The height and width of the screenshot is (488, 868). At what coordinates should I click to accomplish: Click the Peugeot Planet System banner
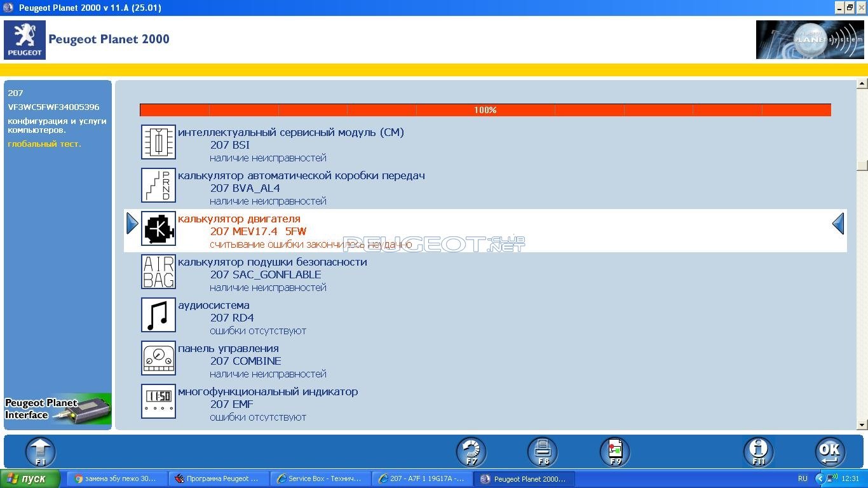tap(810, 40)
